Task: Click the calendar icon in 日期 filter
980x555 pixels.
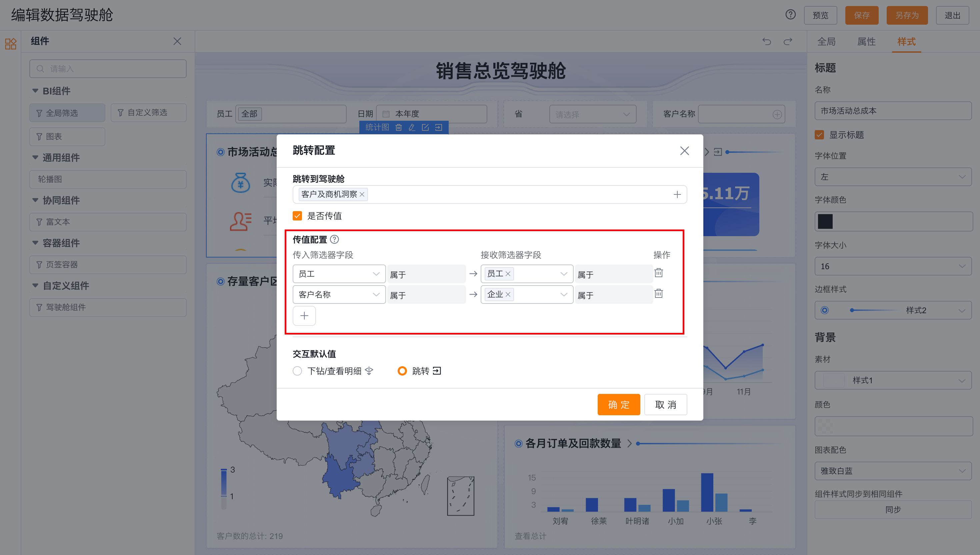Action: click(385, 114)
